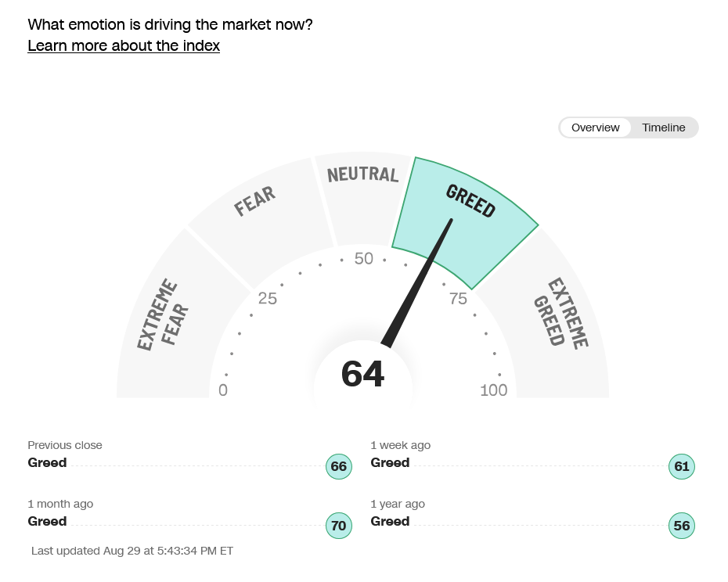728x582 pixels.
Task: Click the '1 month ago' label
Action: pyautogui.click(x=60, y=504)
